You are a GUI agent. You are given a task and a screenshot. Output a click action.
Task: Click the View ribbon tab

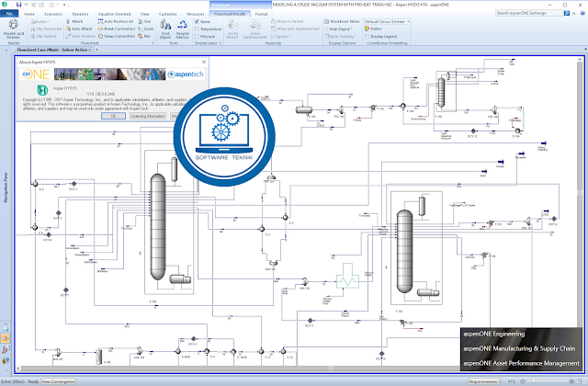[x=145, y=14]
